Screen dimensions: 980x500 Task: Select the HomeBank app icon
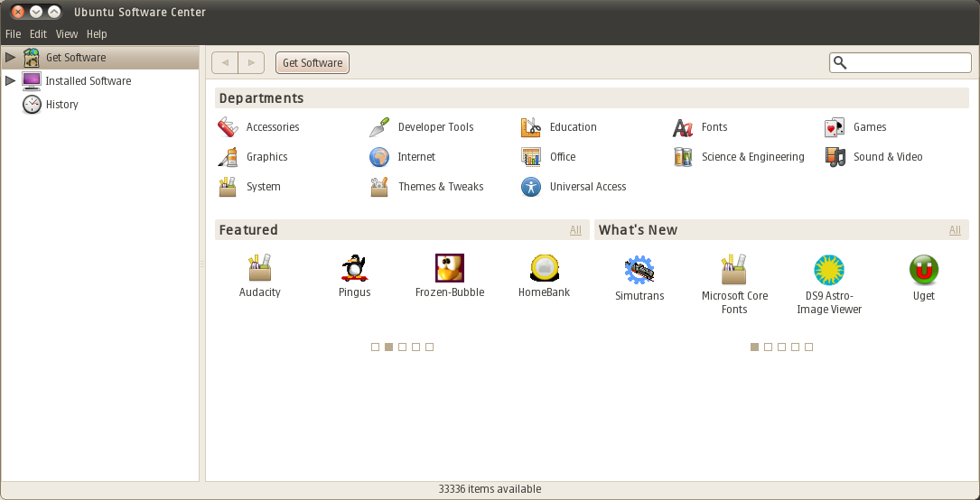[545, 268]
